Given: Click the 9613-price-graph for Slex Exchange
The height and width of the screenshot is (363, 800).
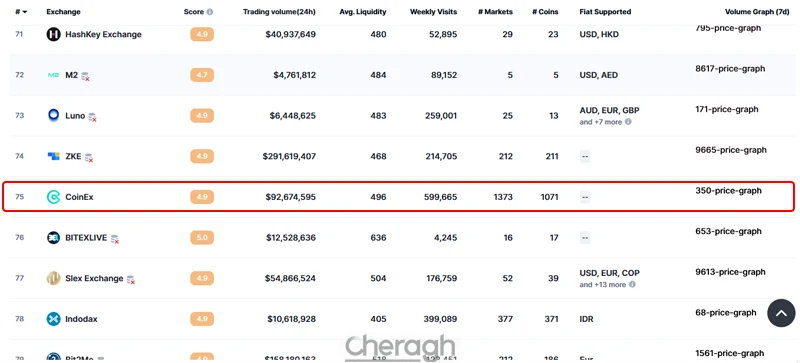Looking at the screenshot, I should point(730,272).
